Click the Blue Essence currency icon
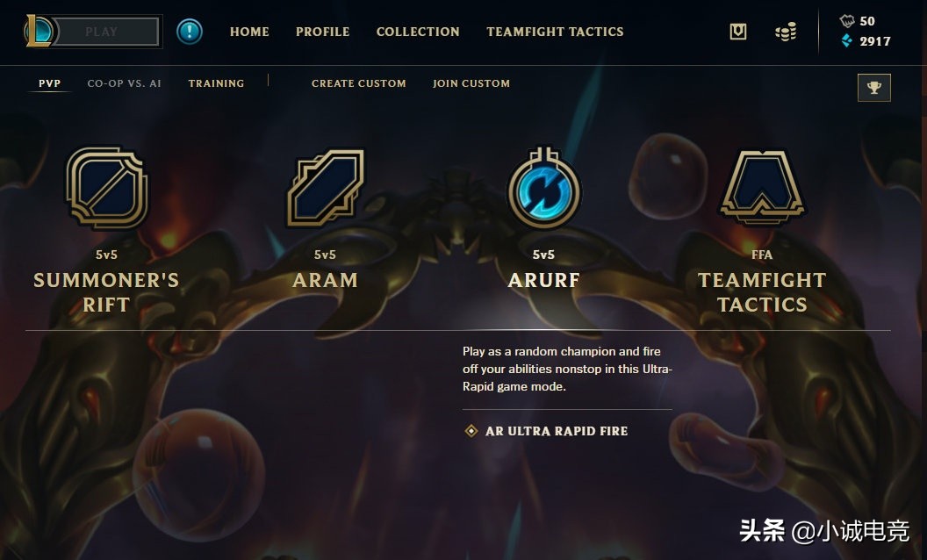 pos(846,40)
